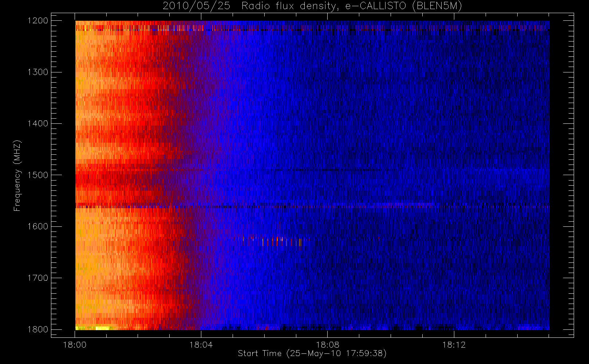This screenshot has height=364, width=589.
Task: Click the 'Frequency (MHZ)' axis label
Action: tap(17, 175)
